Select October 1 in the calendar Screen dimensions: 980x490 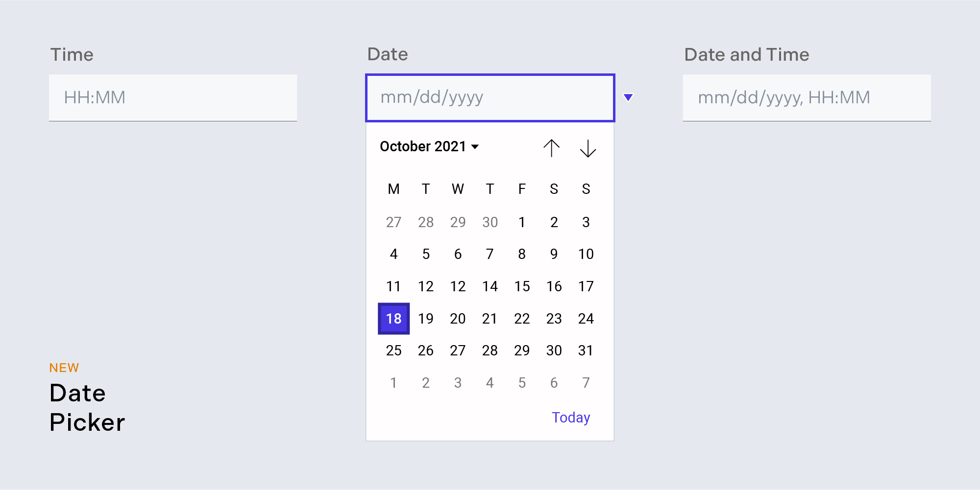pyautogui.click(x=522, y=222)
